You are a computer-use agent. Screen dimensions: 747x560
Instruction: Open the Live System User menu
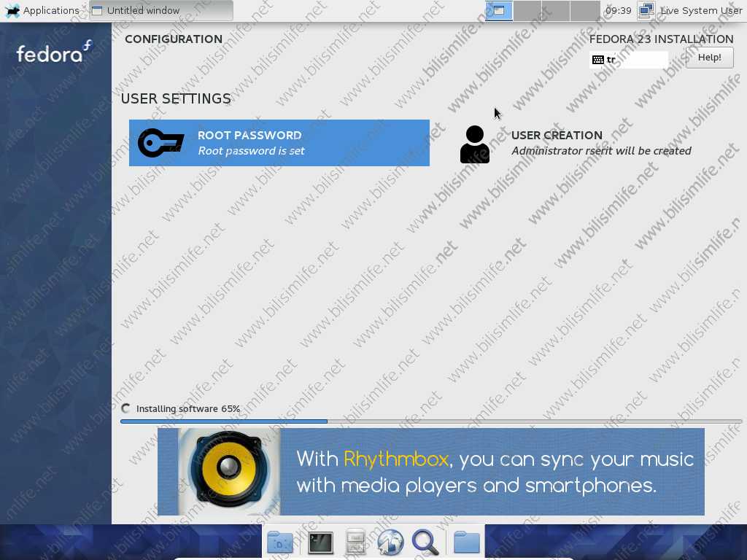[701, 10]
